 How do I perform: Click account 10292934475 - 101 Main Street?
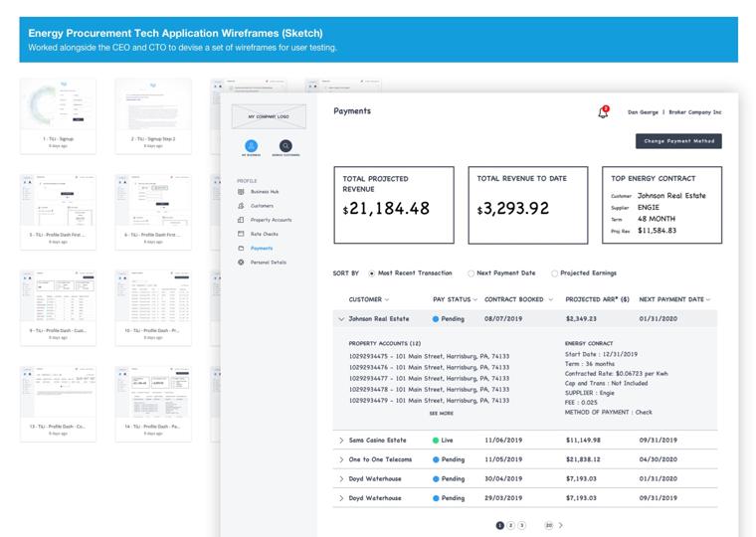pos(429,356)
